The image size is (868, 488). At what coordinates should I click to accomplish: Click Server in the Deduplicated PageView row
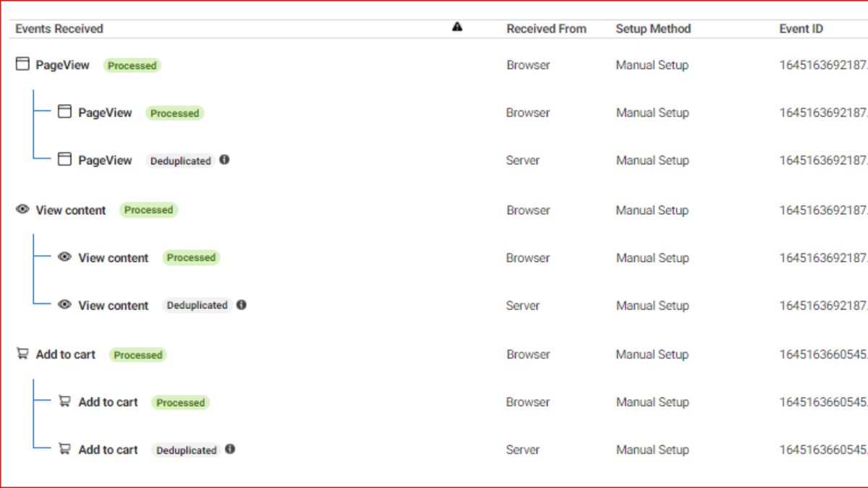tap(523, 160)
